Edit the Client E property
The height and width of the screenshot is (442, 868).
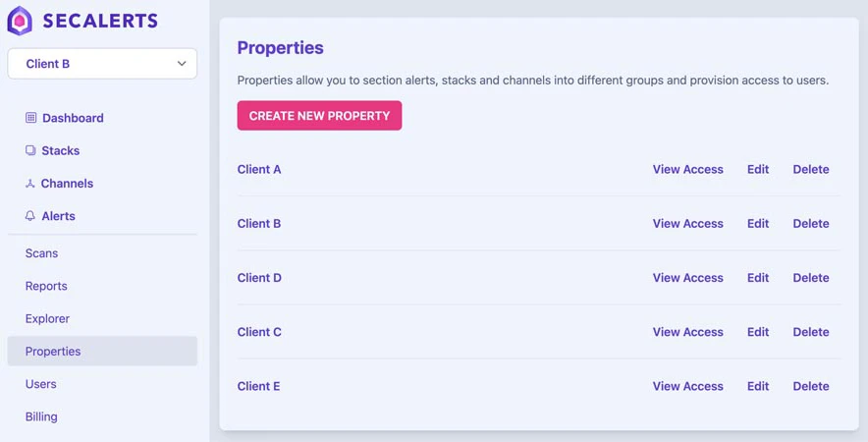click(757, 386)
